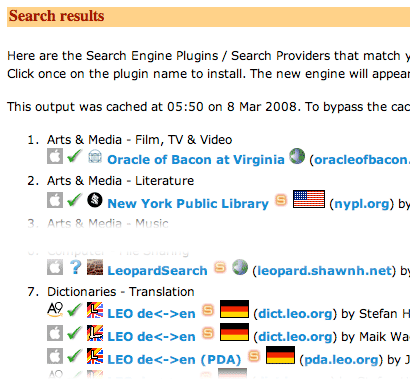Click the A9 icon on first LEO de<->en row
This screenshot has width=410, height=392.
pos(55,310)
